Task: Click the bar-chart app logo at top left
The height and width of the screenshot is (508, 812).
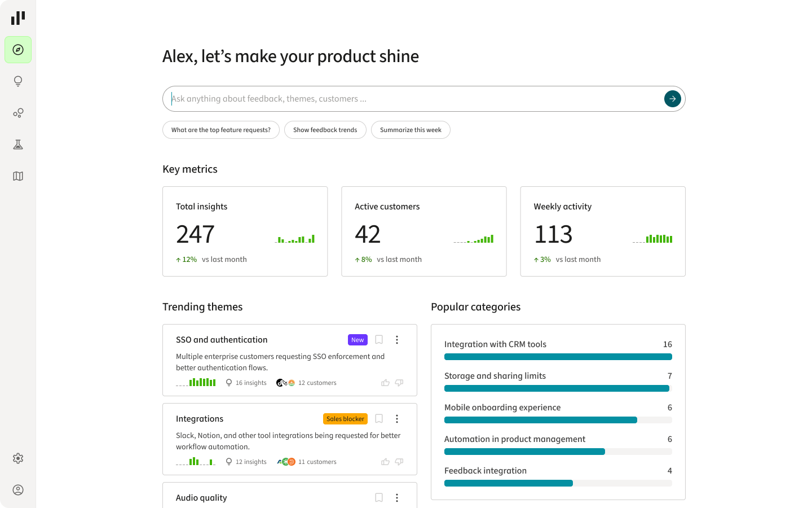Action: [17, 17]
